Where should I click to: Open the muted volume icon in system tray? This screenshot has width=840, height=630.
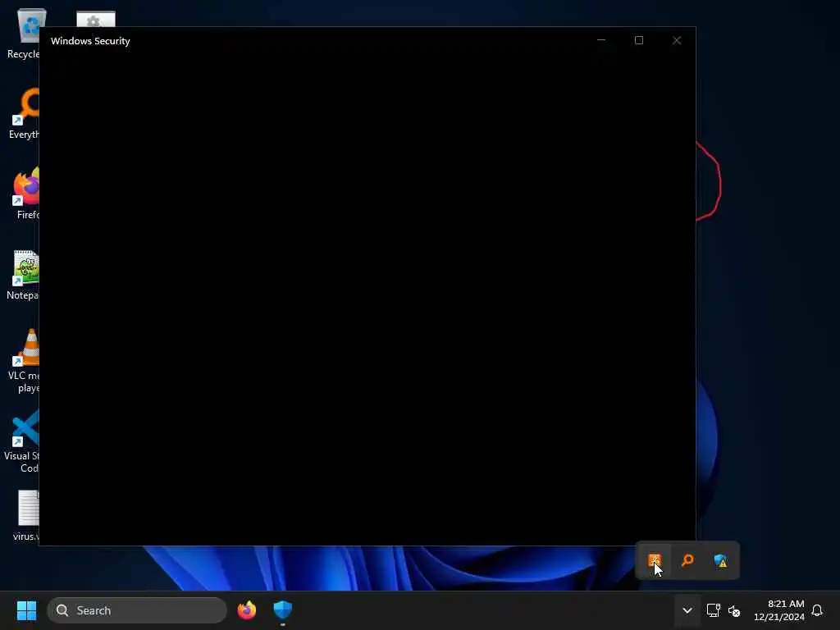pos(734,610)
